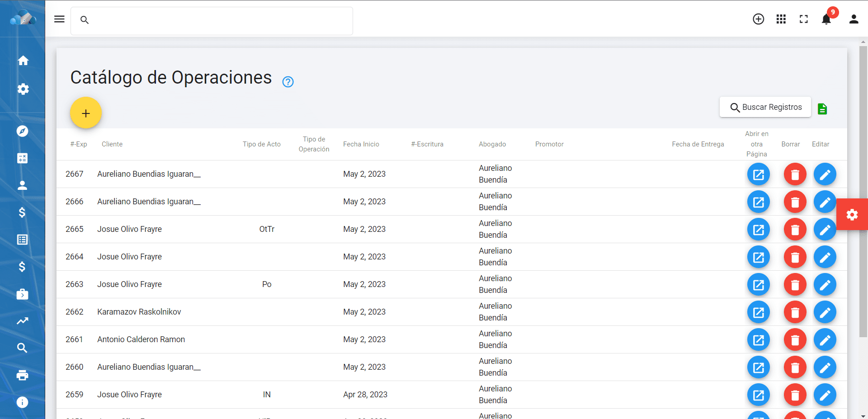Open the user account menu

[x=854, y=19]
